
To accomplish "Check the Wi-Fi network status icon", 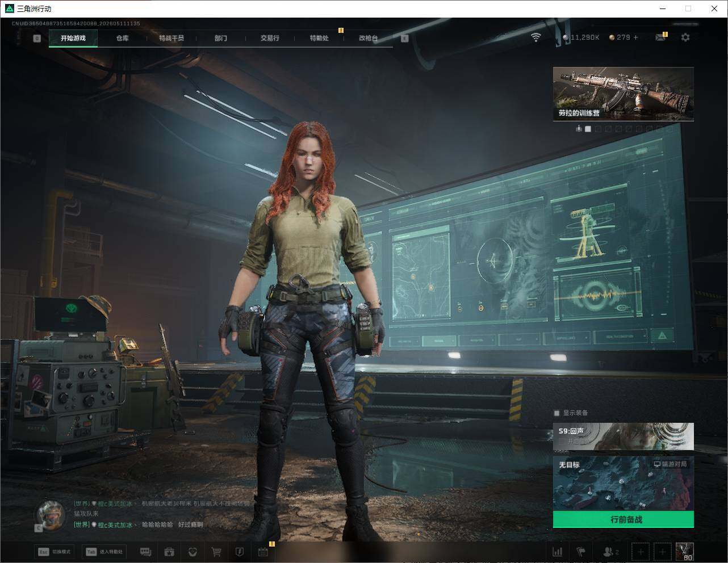I will pyautogui.click(x=536, y=37).
